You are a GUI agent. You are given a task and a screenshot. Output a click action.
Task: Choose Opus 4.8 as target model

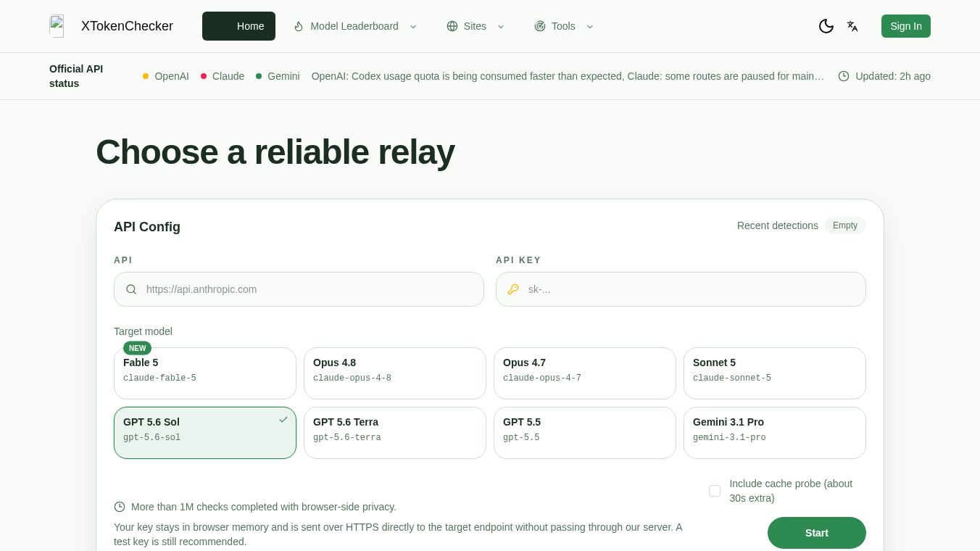click(395, 373)
